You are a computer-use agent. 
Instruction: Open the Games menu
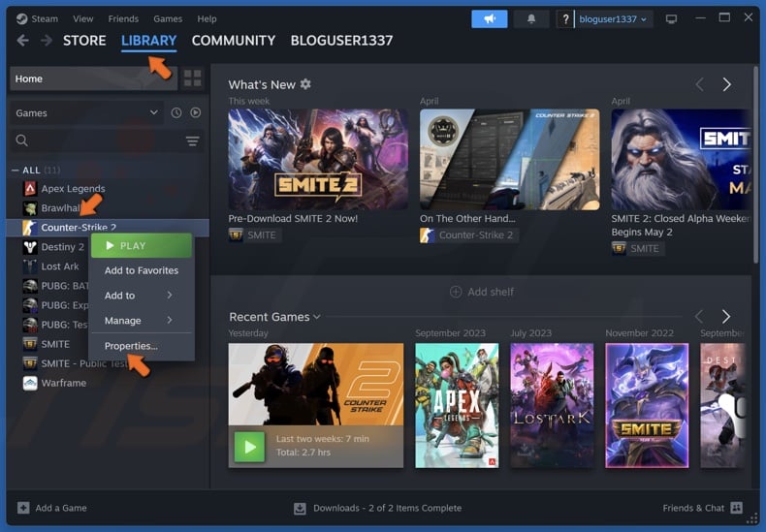168,19
